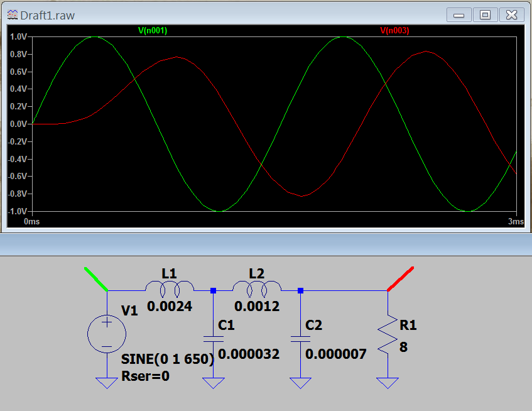
Task: Click the 3ms time axis label
Action: pos(516,222)
